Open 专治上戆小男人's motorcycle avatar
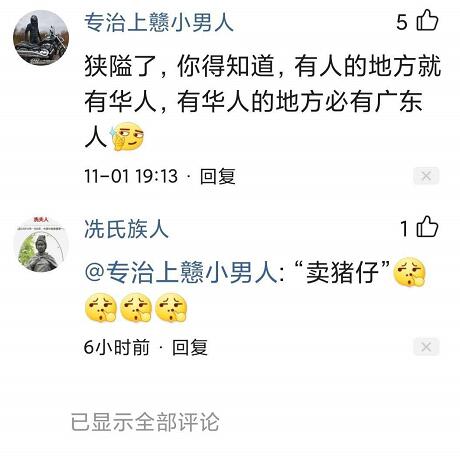Screen dimensions: 460x464 pyautogui.click(x=41, y=38)
